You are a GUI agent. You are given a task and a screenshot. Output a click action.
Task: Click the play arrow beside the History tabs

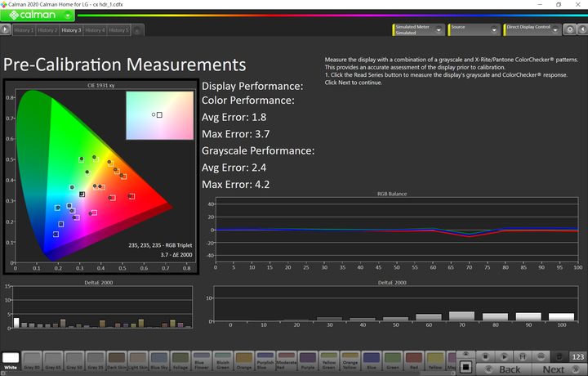click(x=5, y=29)
